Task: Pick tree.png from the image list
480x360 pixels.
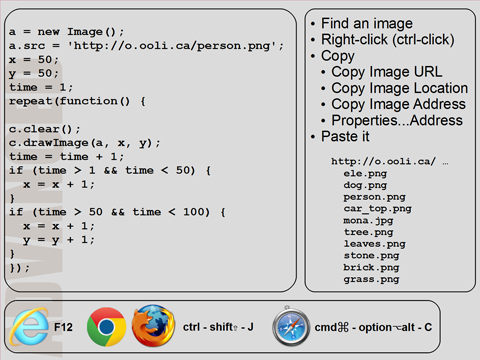Action: 368,232
